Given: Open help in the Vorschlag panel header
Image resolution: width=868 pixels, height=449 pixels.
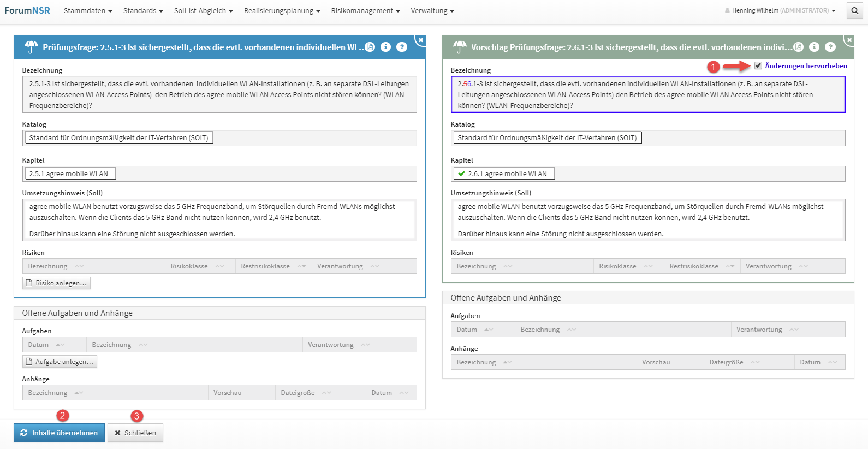Looking at the screenshot, I should [830, 47].
